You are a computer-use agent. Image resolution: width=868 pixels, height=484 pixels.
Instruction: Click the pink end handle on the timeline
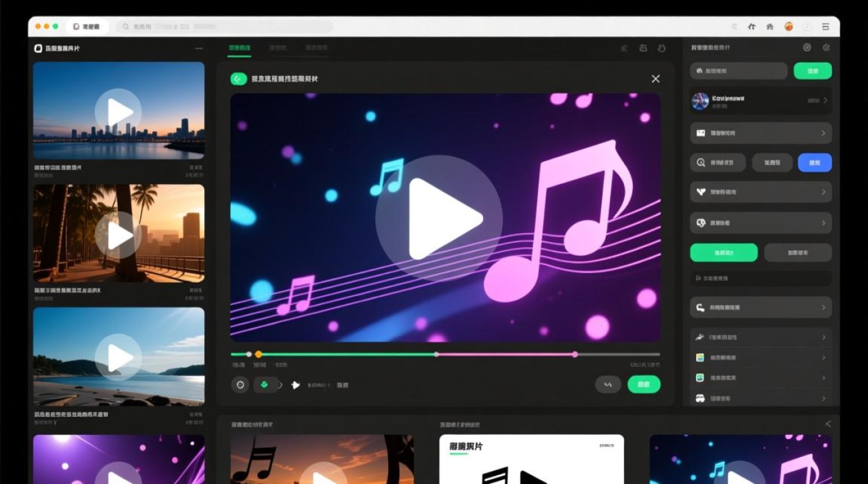pos(575,354)
